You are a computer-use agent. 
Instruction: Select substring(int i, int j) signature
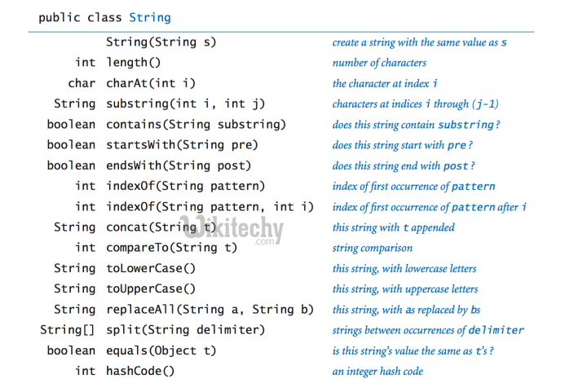pos(185,104)
